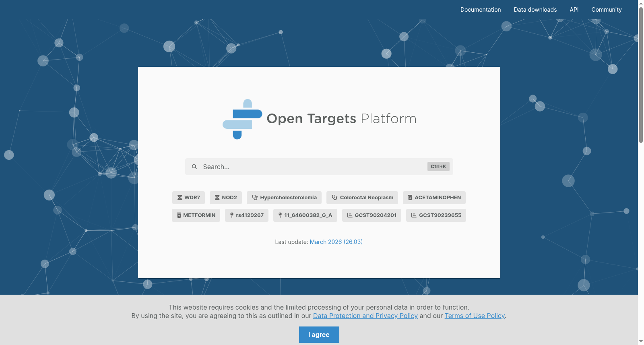The image size is (644, 345).
Task: Choose the Hypercholesterolemia example disease
Action: (x=284, y=198)
